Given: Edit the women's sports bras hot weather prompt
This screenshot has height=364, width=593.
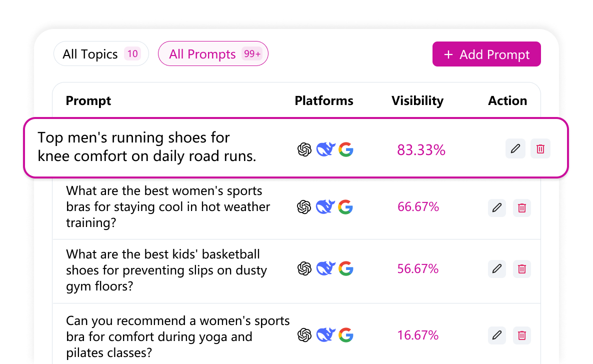Looking at the screenshot, I should (497, 207).
